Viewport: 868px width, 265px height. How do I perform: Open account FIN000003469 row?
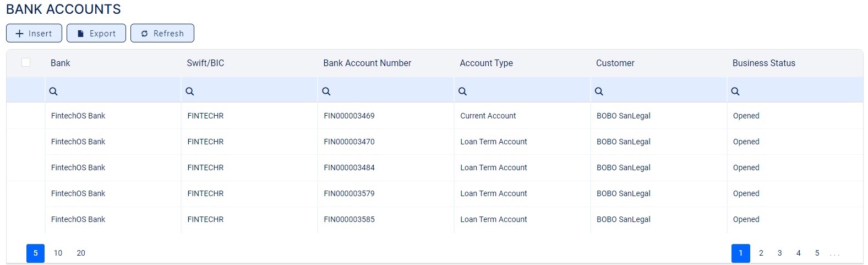click(x=349, y=116)
